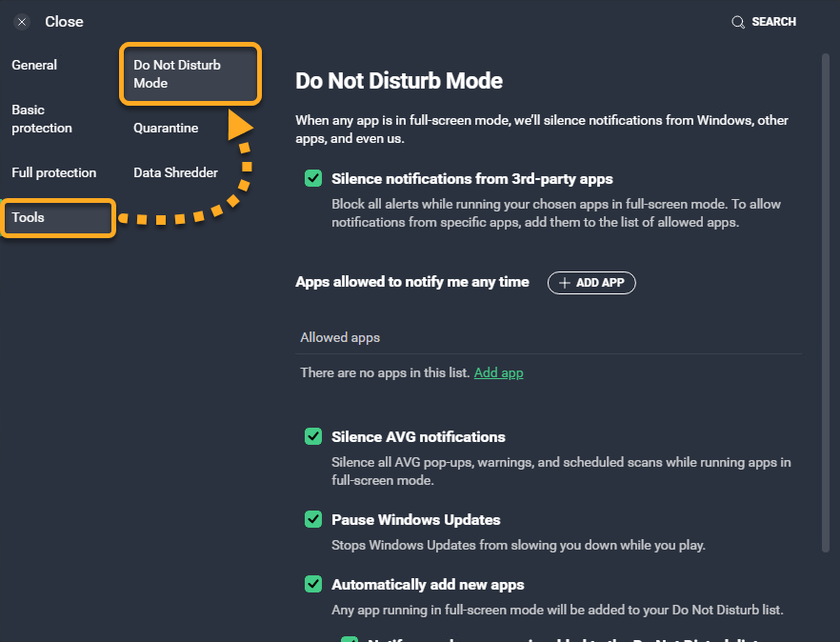Toggle Silence AVG notifications checkbox
Image resolution: width=840 pixels, height=642 pixels.
click(x=312, y=436)
